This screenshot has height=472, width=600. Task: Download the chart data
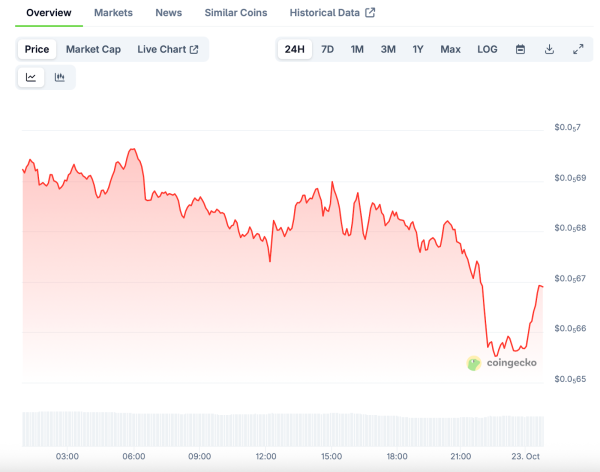(x=549, y=49)
